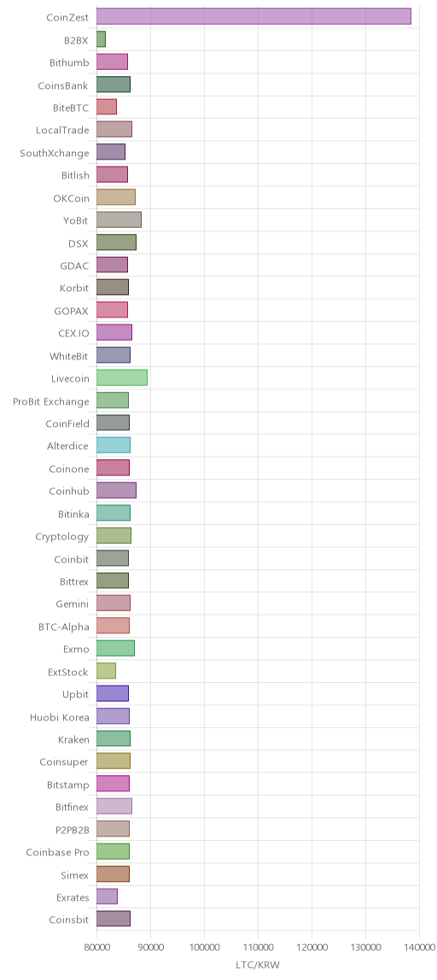Click the Livecoin light green bar
The width and height of the screenshot is (437, 980).
click(122, 378)
